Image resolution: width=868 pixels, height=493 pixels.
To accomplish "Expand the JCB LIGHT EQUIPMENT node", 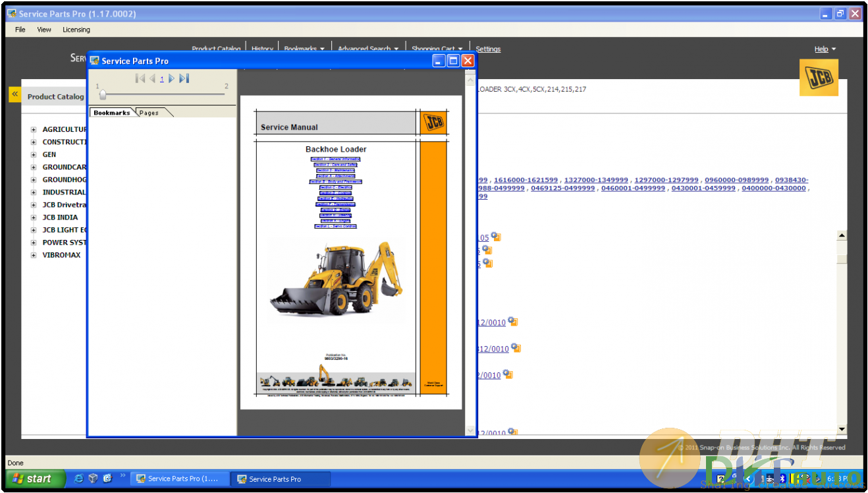I will point(34,230).
